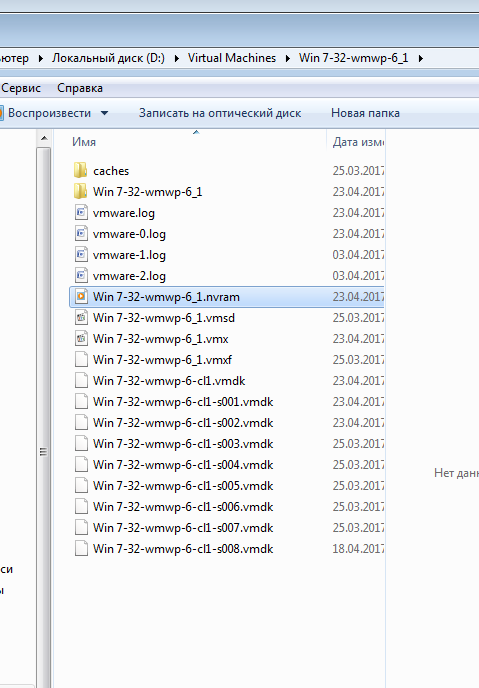Select the vmware-1.log file icon
Screen dimensions: 479x688
(81, 254)
